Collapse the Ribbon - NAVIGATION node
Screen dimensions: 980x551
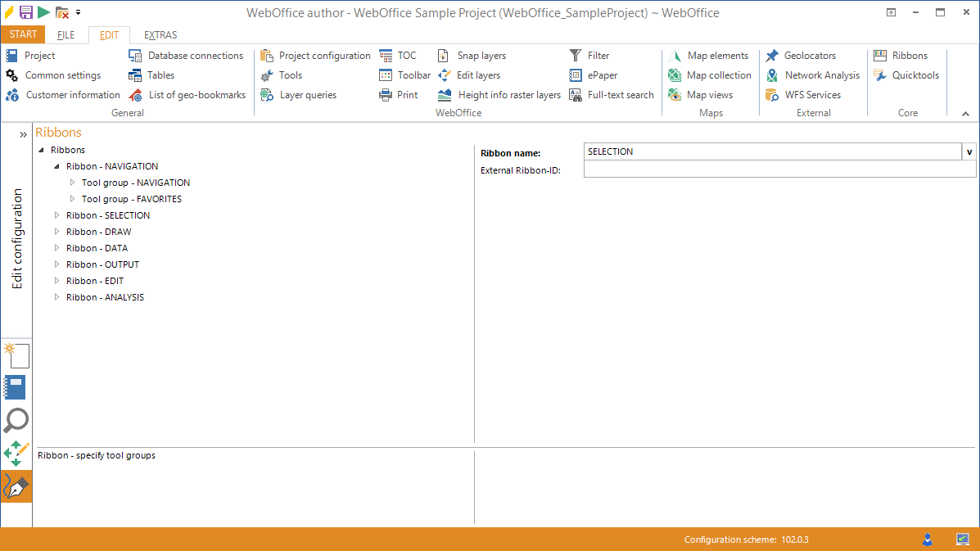click(55, 165)
